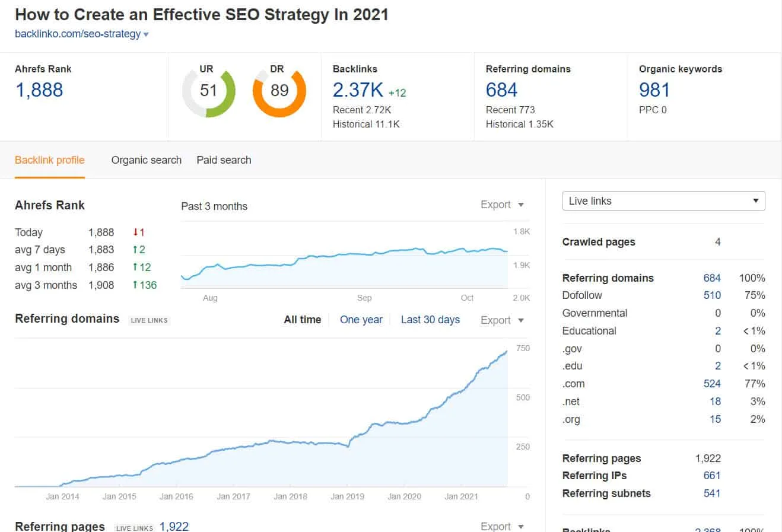Click the Dofollow count of 510

[712, 295]
